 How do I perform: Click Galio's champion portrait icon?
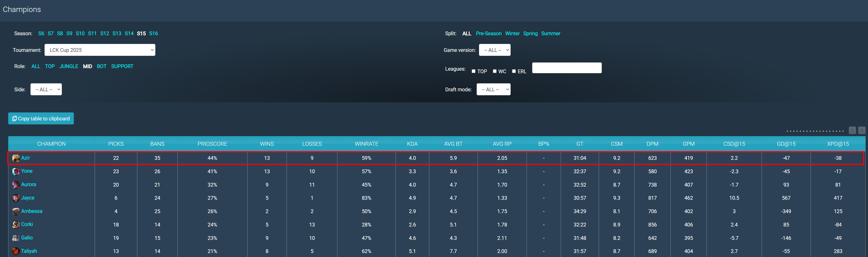pyautogui.click(x=16, y=238)
